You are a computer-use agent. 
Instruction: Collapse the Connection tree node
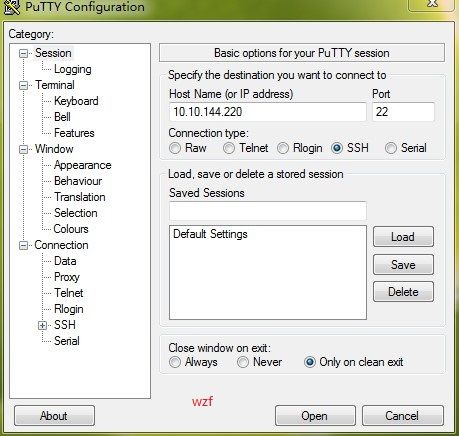[x=23, y=246]
